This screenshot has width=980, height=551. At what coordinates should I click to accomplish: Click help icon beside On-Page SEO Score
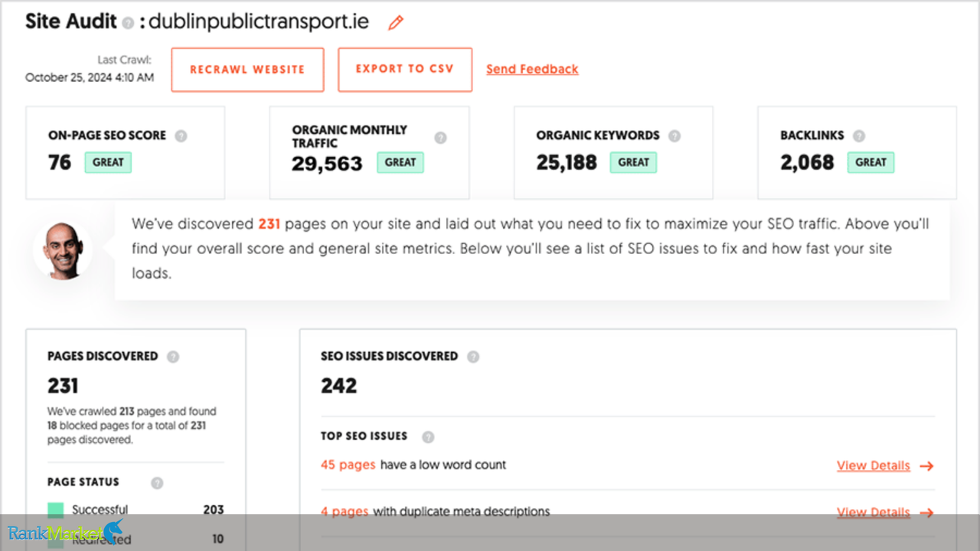pos(181,136)
